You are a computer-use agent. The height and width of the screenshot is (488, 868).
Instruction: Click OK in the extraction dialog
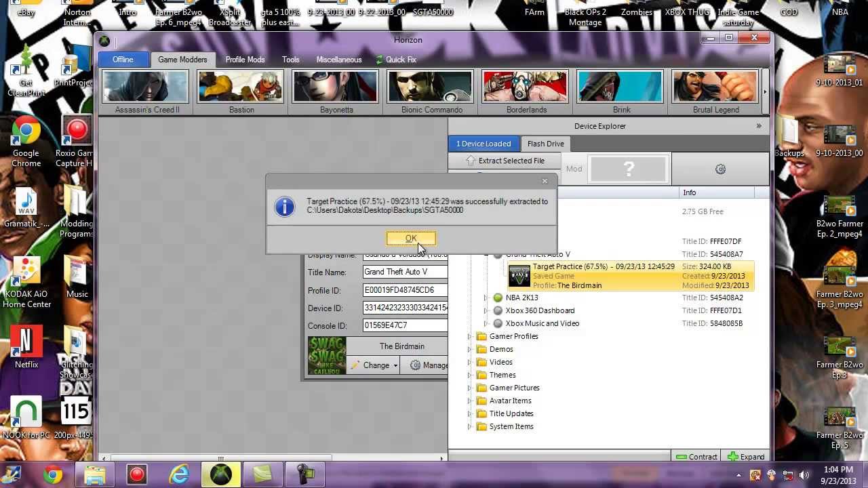click(x=411, y=239)
